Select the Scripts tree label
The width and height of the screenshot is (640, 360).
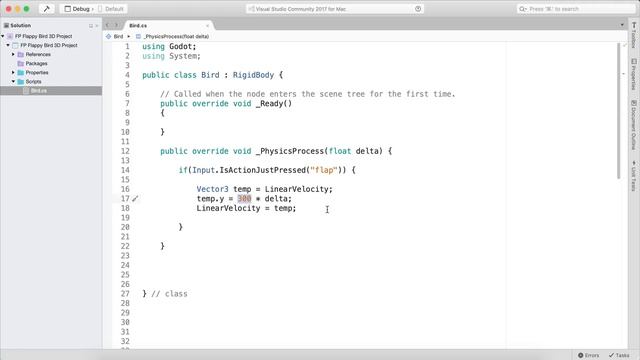click(x=33, y=81)
